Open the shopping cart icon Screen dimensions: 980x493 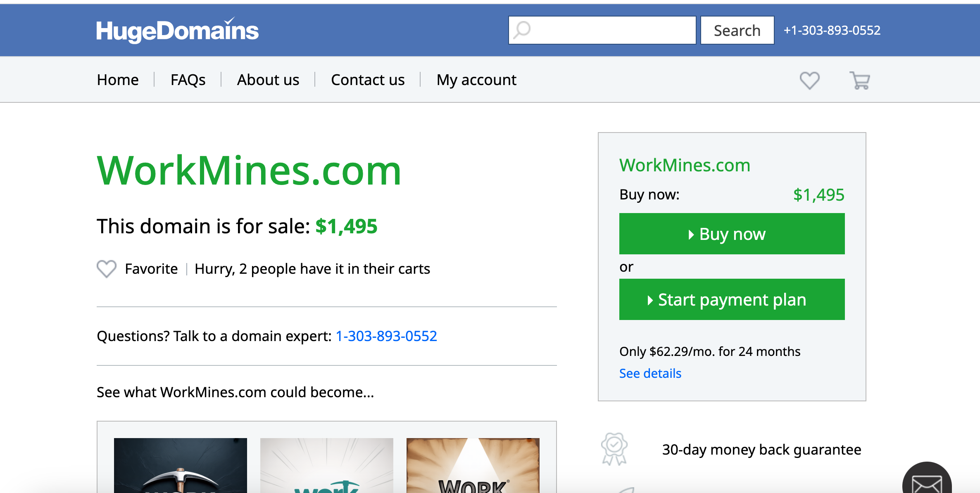pos(860,80)
